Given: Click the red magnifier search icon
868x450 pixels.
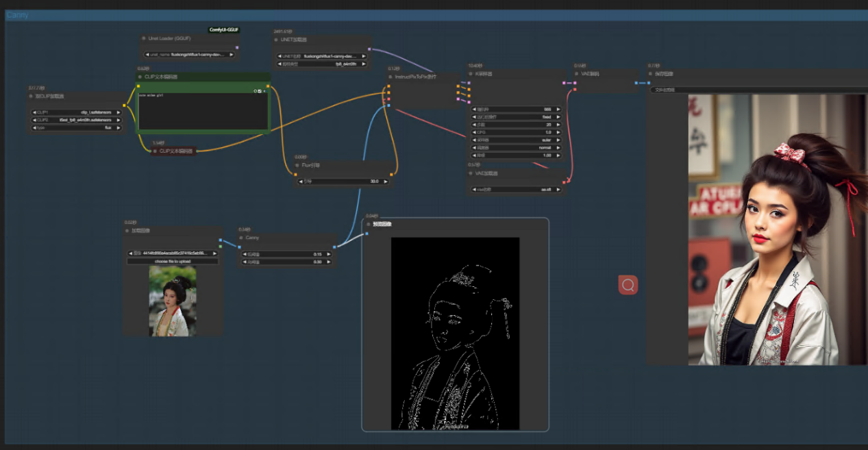Looking at the screenshot, I should [x=628, y=284].
